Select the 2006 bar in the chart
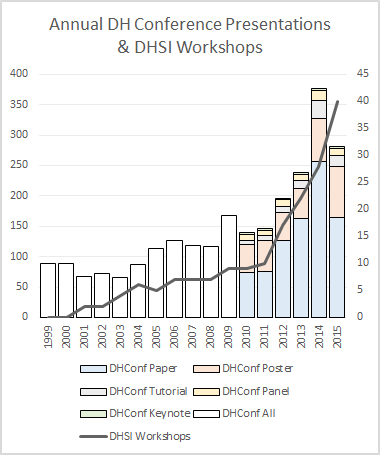Image resolution: width=380 pixels, height=455 pixels. click(174, 279)
